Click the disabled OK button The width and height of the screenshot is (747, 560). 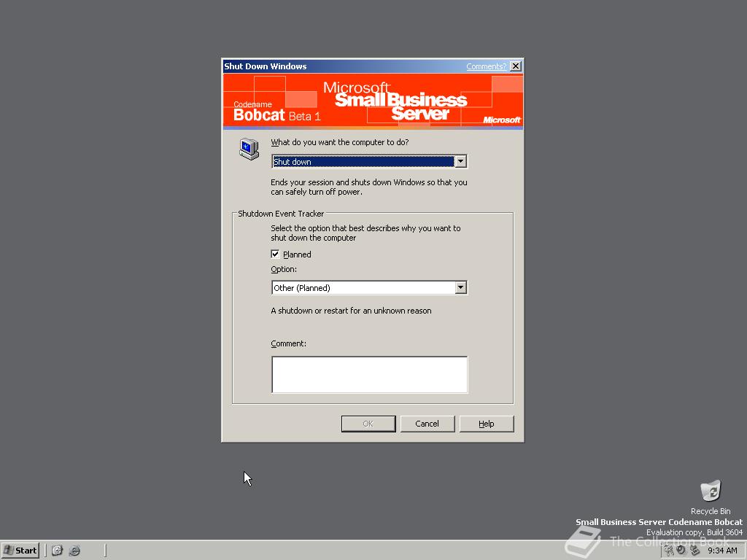point(368,424)
